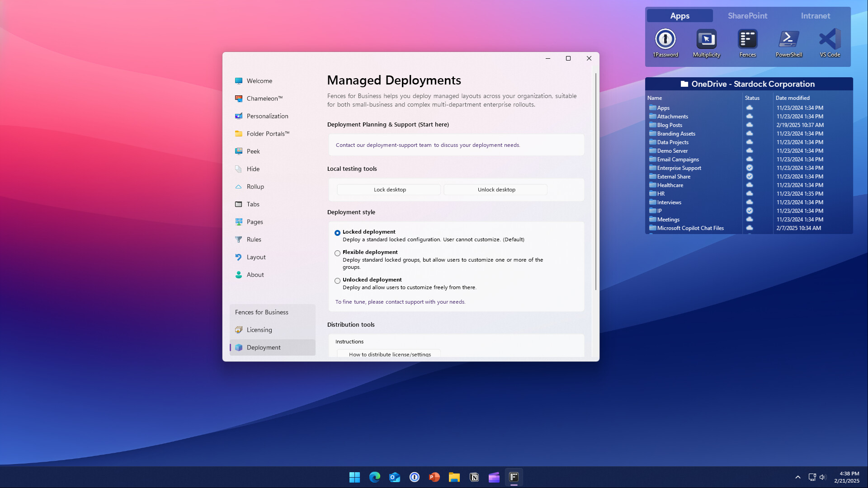
Task: Open Notion from the taskbar
Action: point(474,477)
